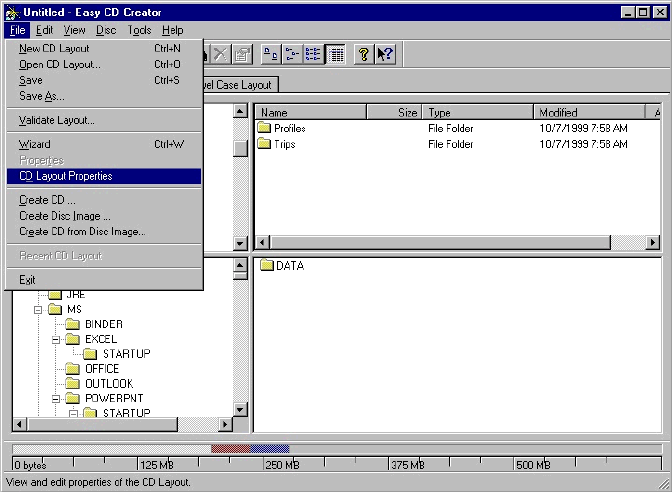
Task: Click the BINDER folder icon in tree
Action: [x=72, y=324]
